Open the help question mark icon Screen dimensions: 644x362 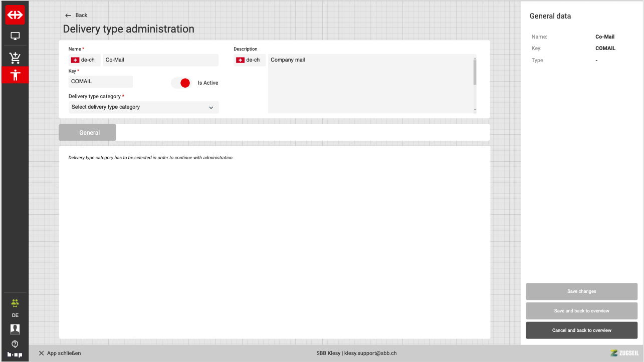coord(15,343)
